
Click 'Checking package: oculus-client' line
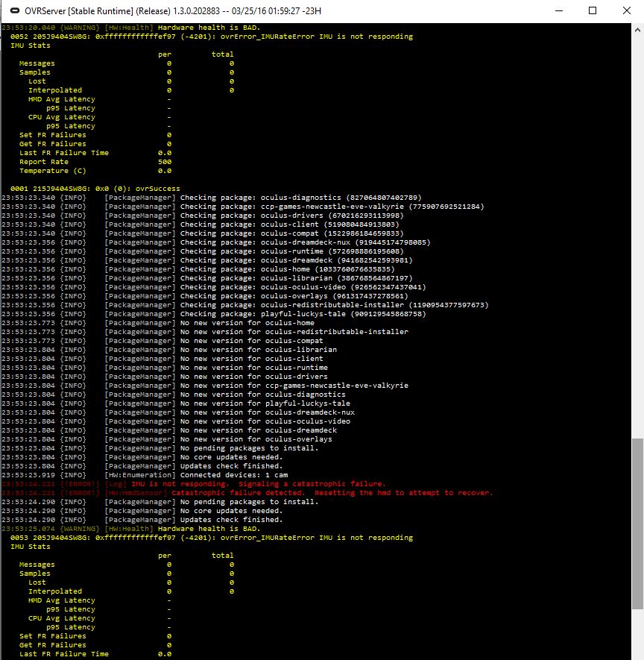point(201,224)
